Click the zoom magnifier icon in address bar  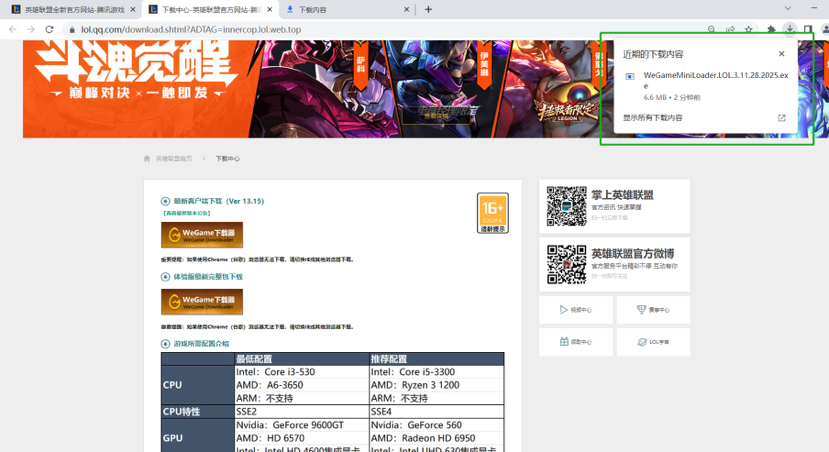pyautogui.click(x=712, y=29)
